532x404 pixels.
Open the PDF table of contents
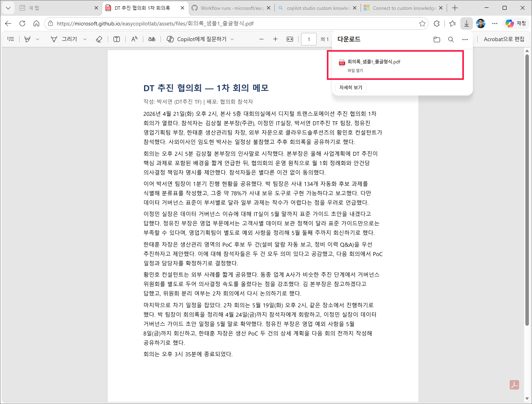[11, 39]
